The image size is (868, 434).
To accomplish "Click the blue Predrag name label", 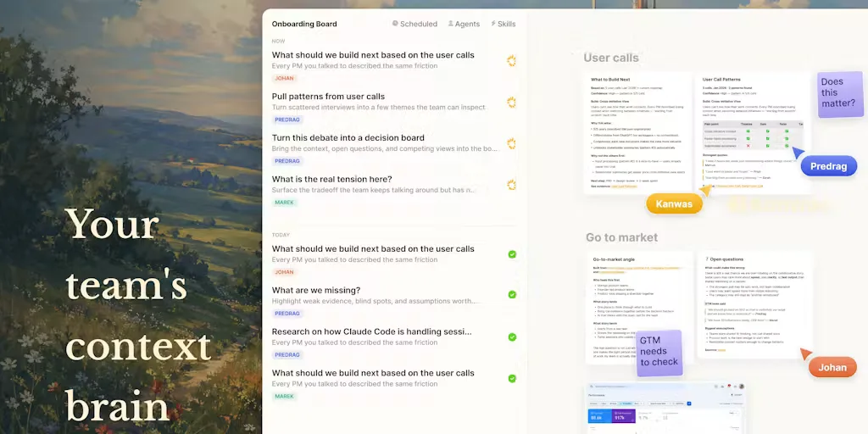I will (829, 167).
